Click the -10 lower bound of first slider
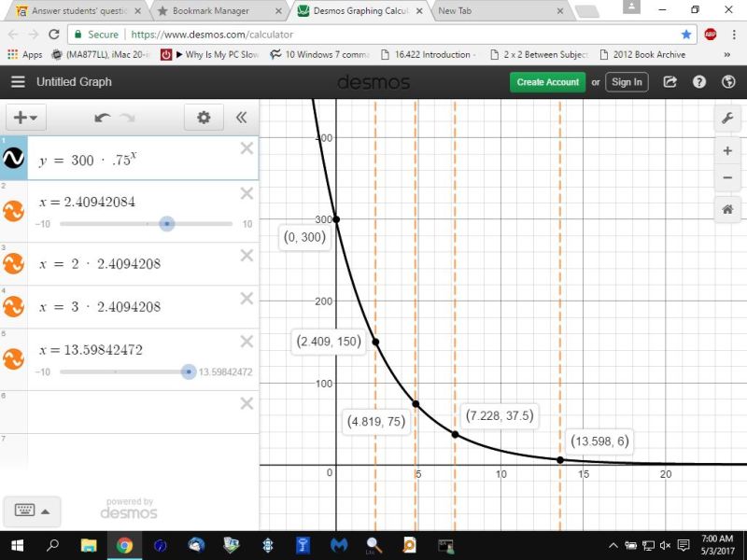 point(42,224)
